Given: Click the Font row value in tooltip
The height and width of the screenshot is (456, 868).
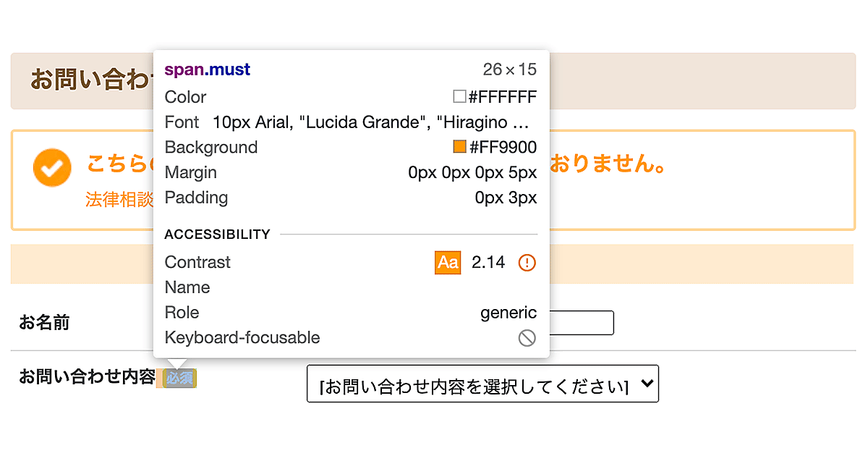Looking at the screenshot, I should pos(371,122).
